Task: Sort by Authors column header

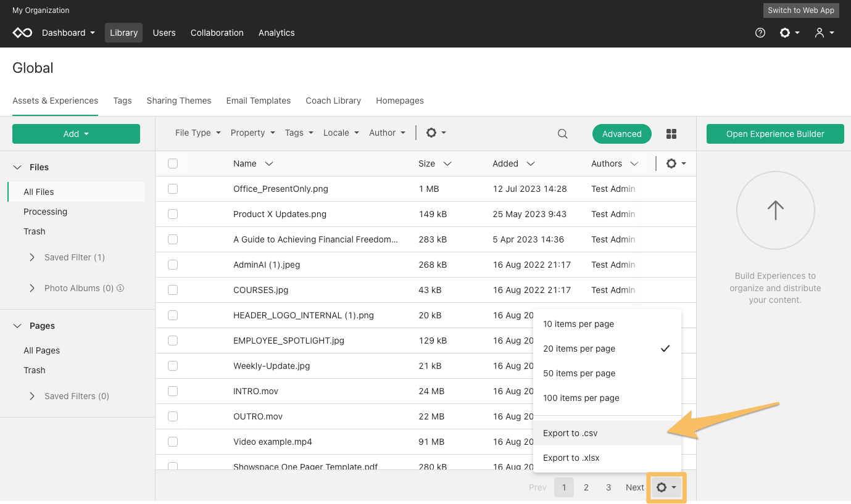Action: [x=615, y=163]
